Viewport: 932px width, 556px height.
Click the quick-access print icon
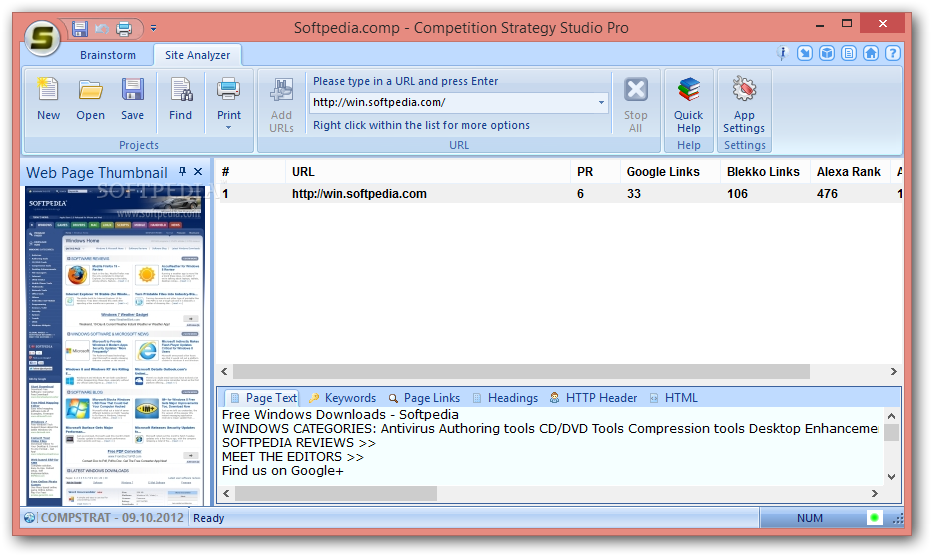click(x=124, y=28)
